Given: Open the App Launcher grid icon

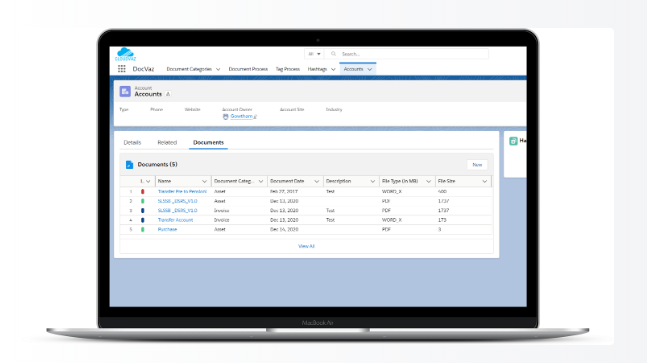Looking at the screenshot, I should pyautogui.click(x=121, y=69).
